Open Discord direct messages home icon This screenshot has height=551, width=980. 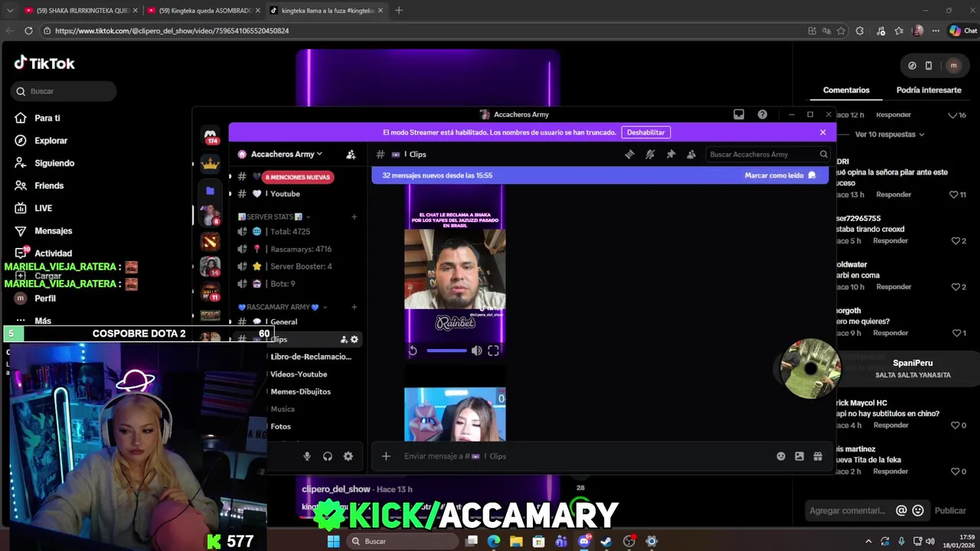click(x=211, y=135)
